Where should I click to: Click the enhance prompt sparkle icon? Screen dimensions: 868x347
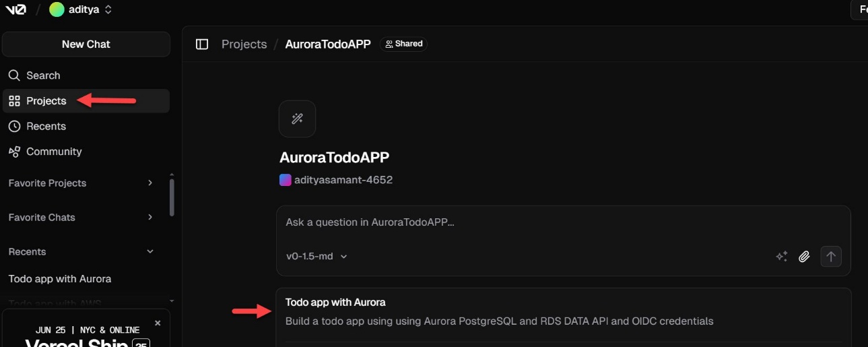click(781, 257)
